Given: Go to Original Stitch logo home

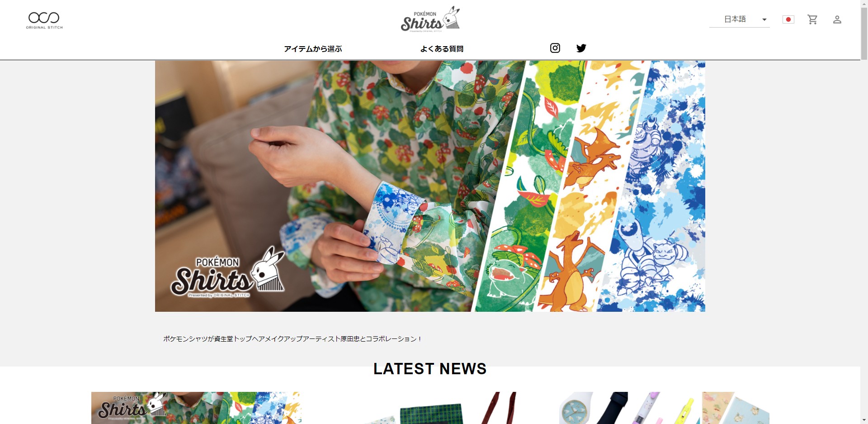Looking at the screenshot, I should (x=44, y=20).
